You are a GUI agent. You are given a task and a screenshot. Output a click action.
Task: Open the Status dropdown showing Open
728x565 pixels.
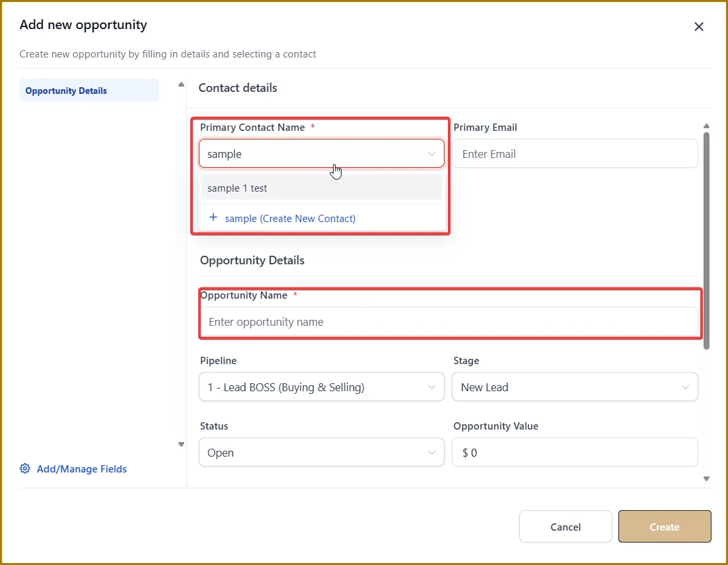click(321, 453)
